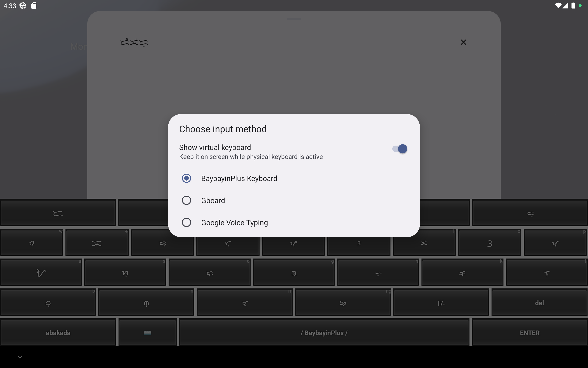Tap the Baybayin key hinted 'o'
Viewport: 588px width, 368px height.
point(490,242)
